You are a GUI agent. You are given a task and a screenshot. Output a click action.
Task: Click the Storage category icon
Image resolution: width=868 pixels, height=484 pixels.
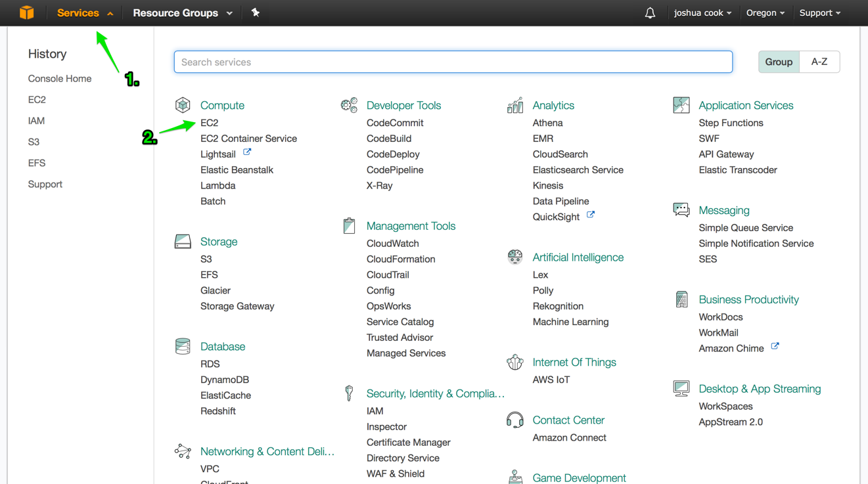click(x=183, y=241)
